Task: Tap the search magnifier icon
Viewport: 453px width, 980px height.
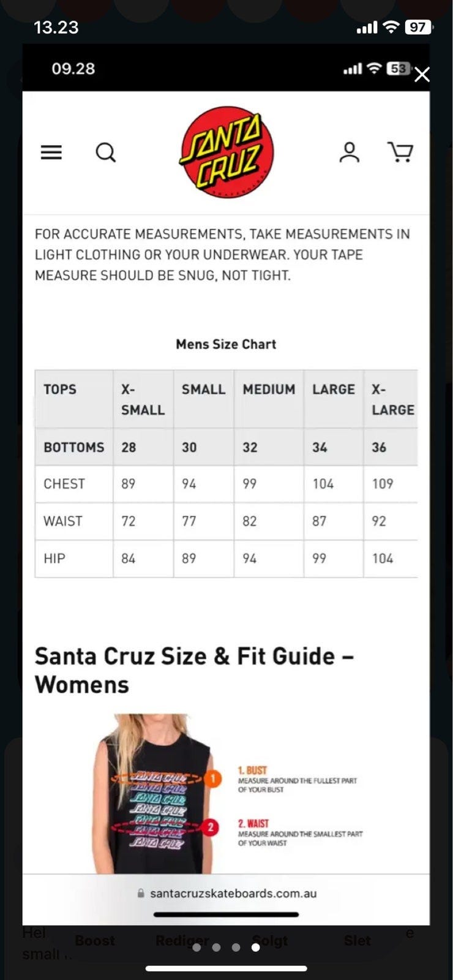Action: coord(105,152)
